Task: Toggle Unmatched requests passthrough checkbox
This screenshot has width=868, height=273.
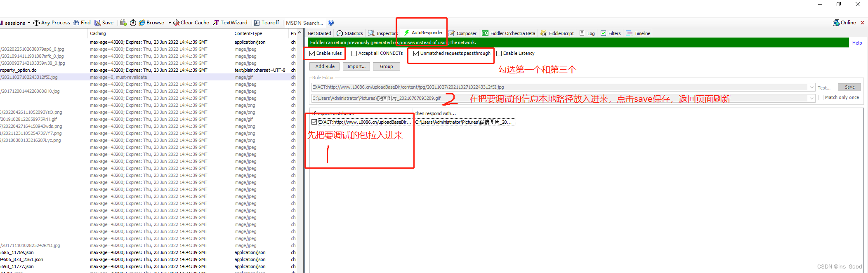Action: pos(416,53)
